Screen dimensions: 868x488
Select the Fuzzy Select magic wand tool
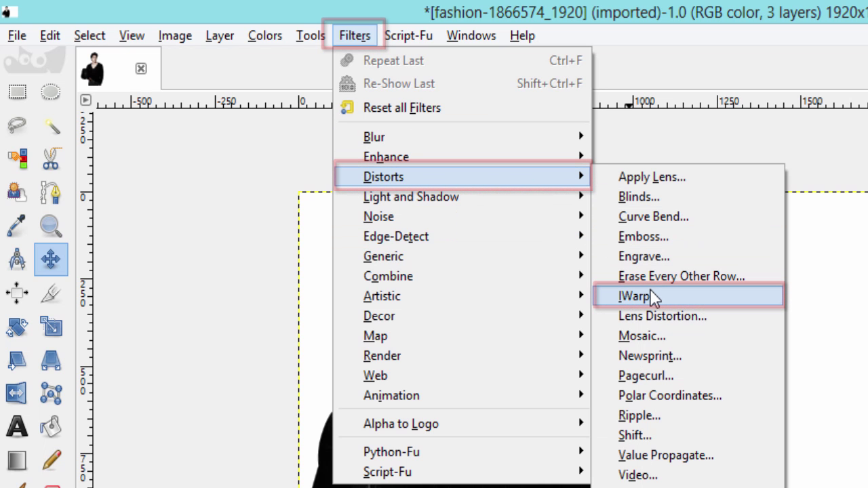coord(51,125)
